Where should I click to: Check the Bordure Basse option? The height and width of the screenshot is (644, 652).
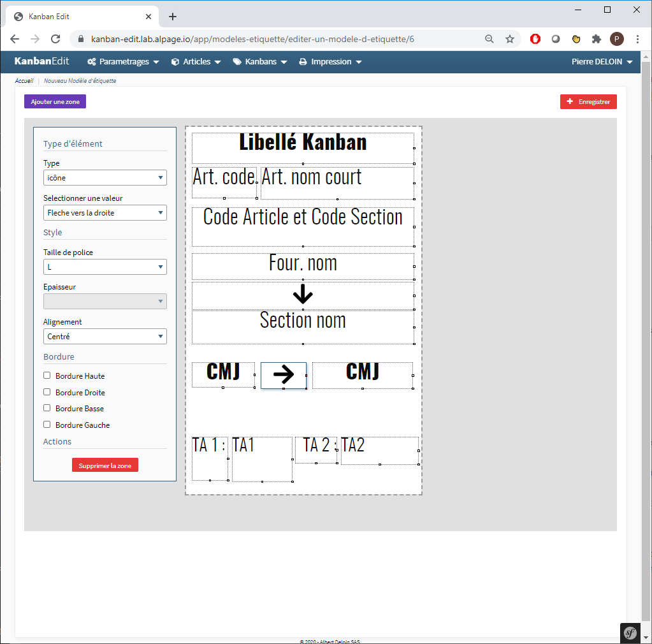(47, 408)
